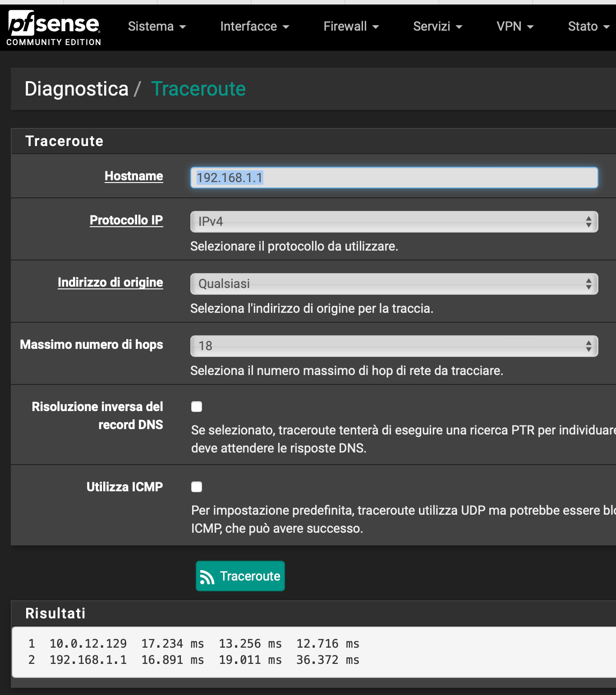616x695 pixels.
Task: Click the 12.716 ms result value
Action: pos(328,644)
